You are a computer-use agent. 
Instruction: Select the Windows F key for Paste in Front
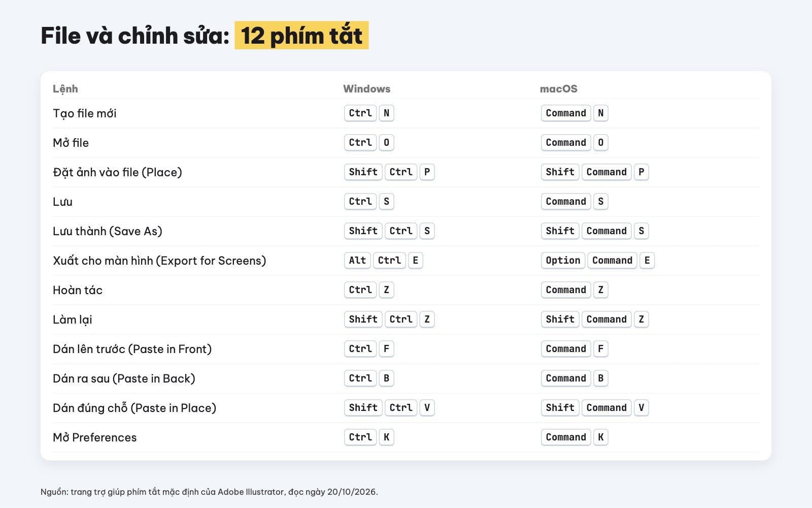coord(386,349)
